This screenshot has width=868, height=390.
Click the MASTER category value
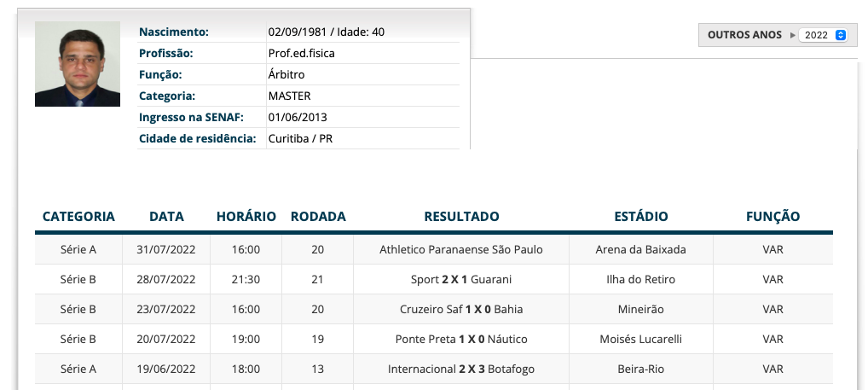point(289,96)
